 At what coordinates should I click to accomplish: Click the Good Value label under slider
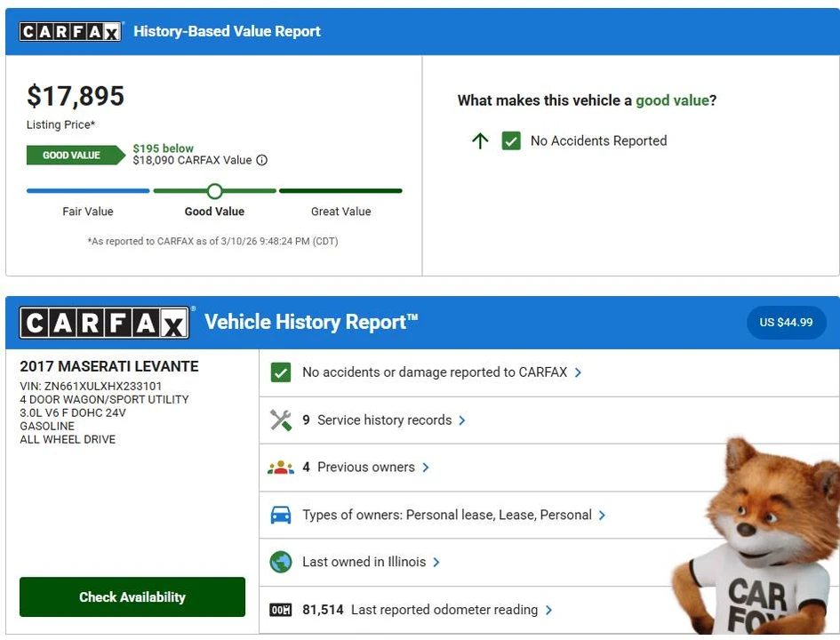tap(214, 212)
